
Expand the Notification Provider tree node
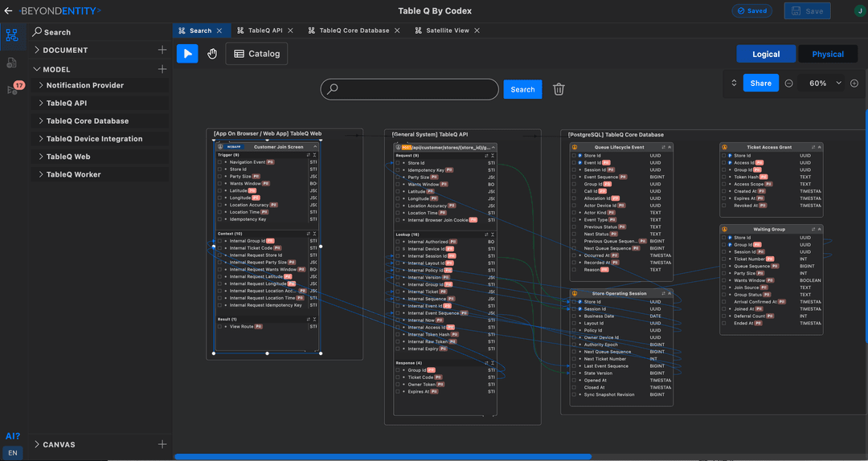click(41, 85)
